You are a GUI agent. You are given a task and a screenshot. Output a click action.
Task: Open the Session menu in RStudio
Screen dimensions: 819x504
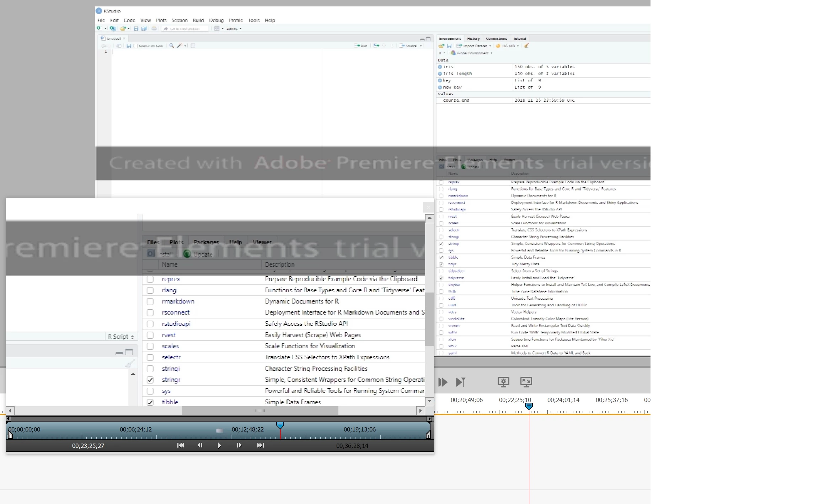[180, 20]
